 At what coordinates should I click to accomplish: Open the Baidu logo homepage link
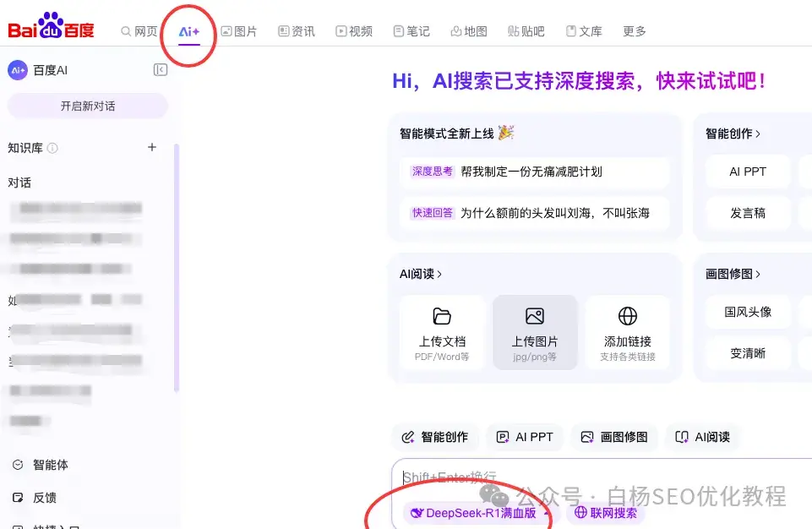point(51,26)
